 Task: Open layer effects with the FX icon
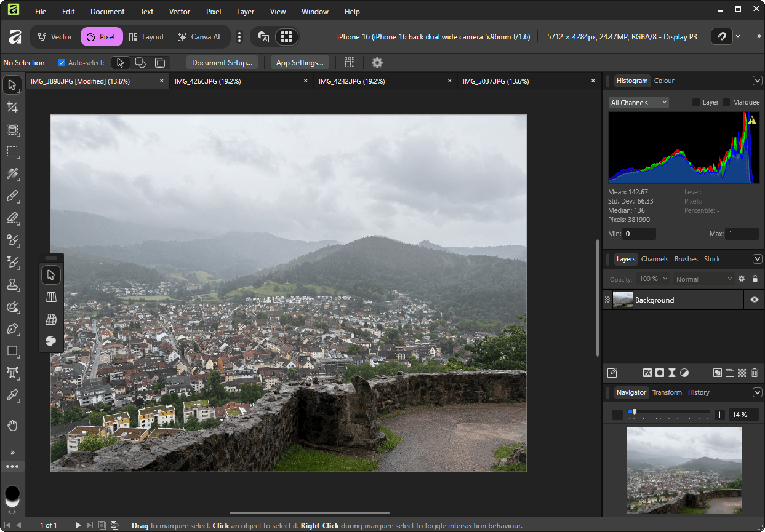point(647,373)
